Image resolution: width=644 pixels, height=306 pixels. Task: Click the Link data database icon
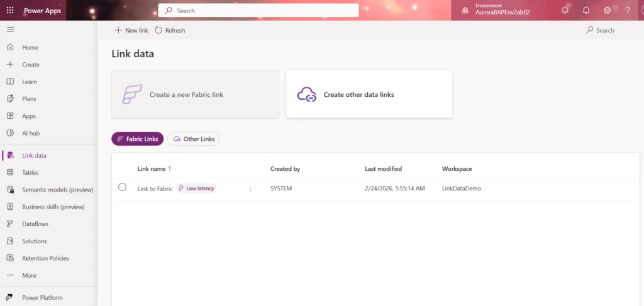(x=10, y=155)
